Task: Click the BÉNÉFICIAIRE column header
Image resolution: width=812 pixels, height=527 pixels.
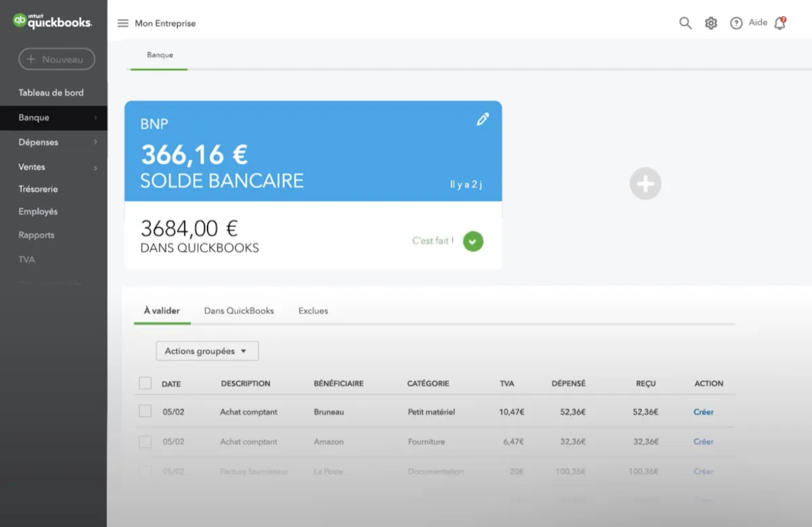Action: pyautogui.click(x=338, y=384)
